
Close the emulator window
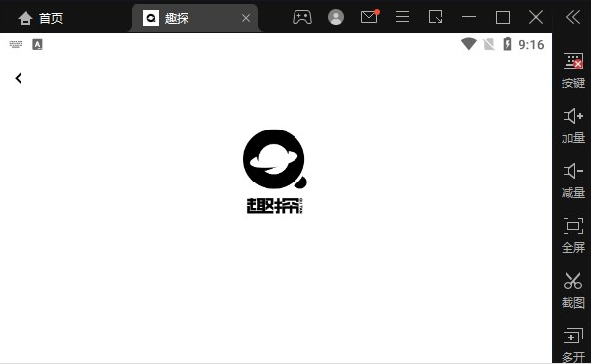[536, 17]
